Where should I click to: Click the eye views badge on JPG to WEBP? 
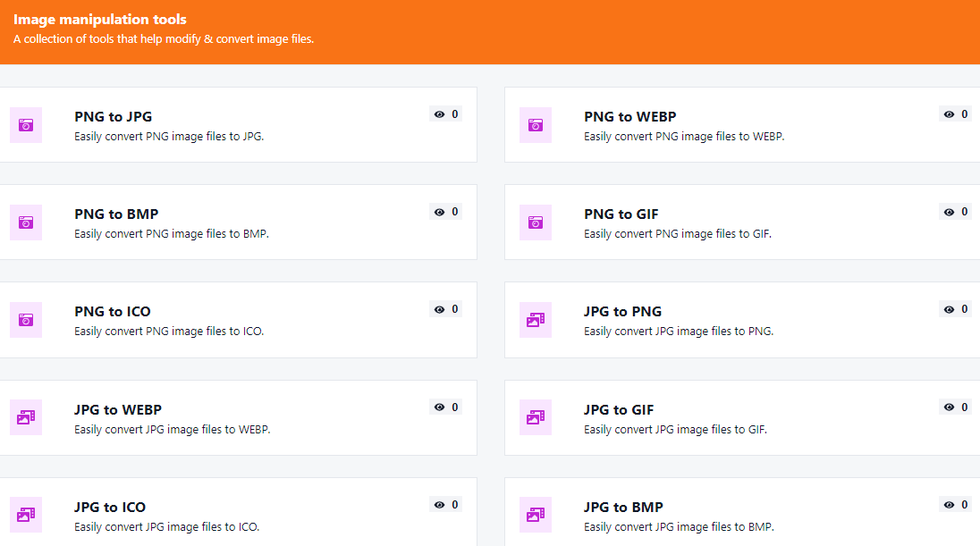coord(445,407)
